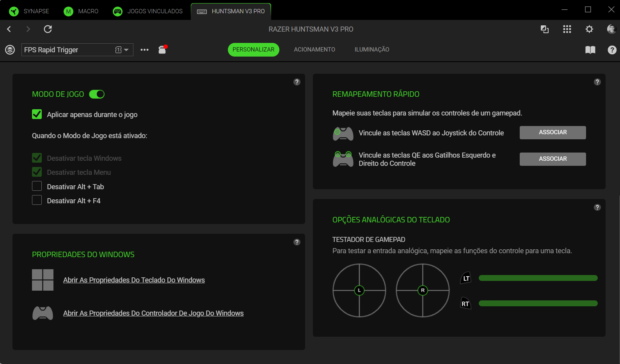Check the Desativar Alt + F4 box
This screenshot has width=620, height=364.
37,201
